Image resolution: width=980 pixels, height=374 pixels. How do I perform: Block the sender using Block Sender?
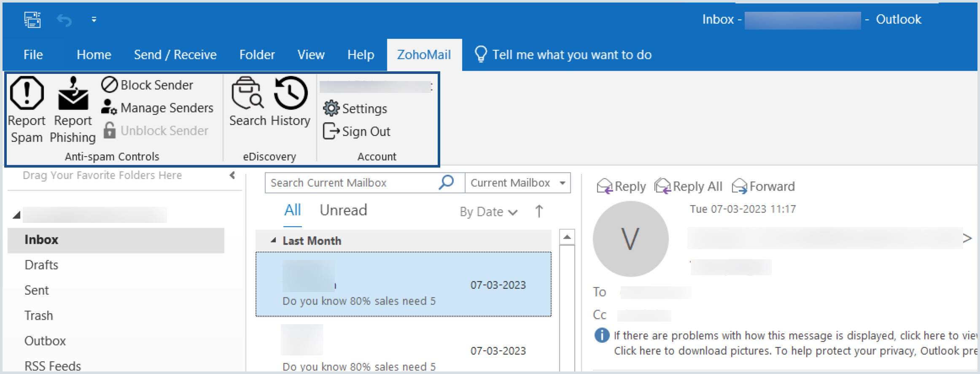click(x=148, y=85)
